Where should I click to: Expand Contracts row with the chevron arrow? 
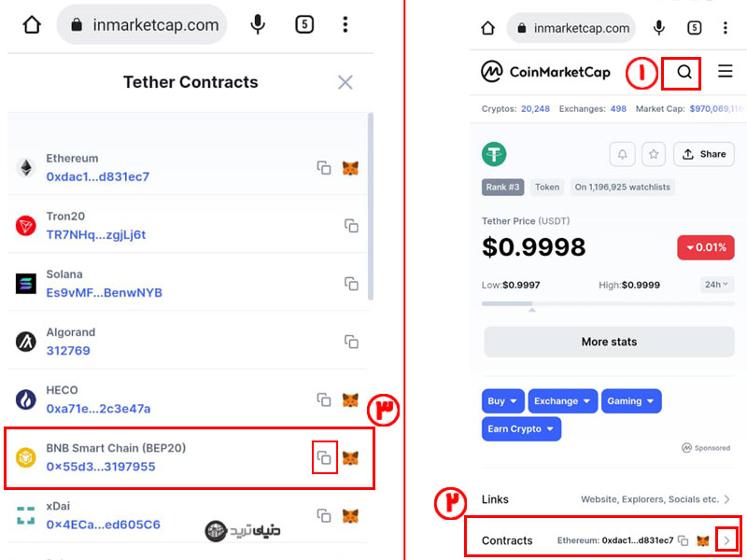[x=727, y=540]
